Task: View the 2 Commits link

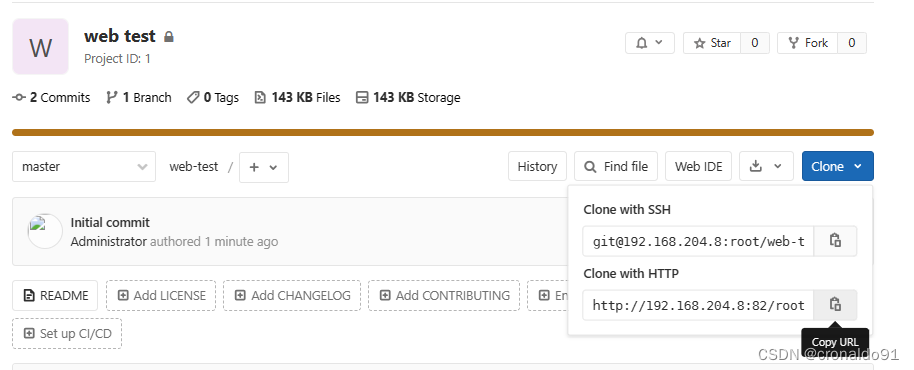Action: click(51, 97)
